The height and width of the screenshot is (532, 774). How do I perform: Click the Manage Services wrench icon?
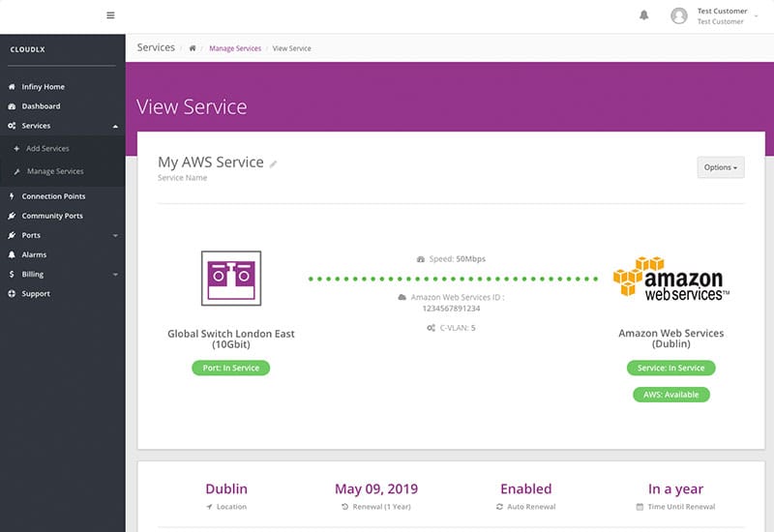(x=16, y=172)
